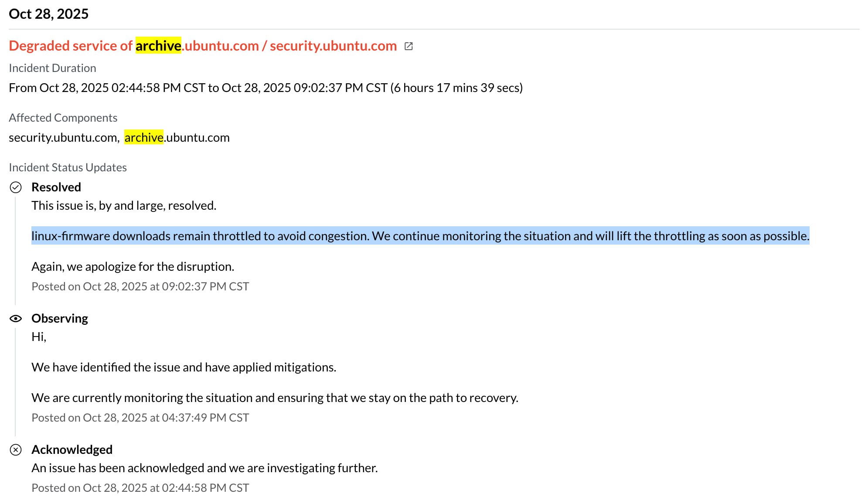
Task: Click the "Affected Components" label
Action: tap(63, 118)
